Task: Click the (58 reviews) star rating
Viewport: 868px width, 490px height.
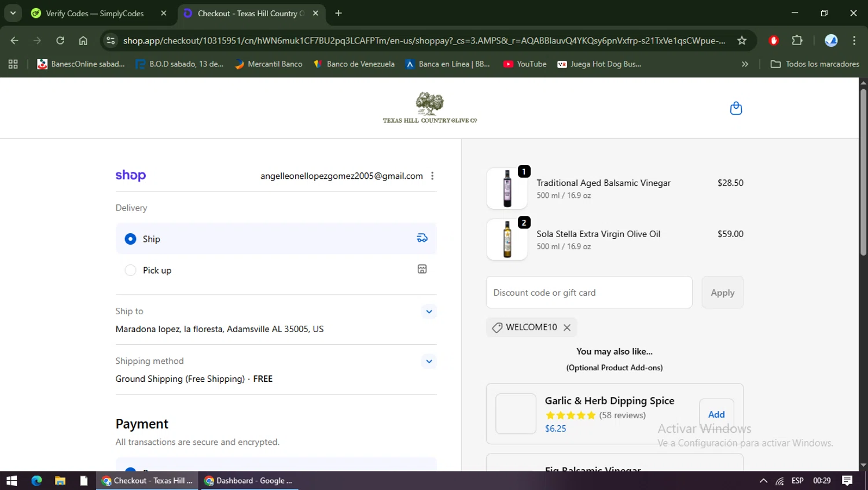Action: click(595, 415)
